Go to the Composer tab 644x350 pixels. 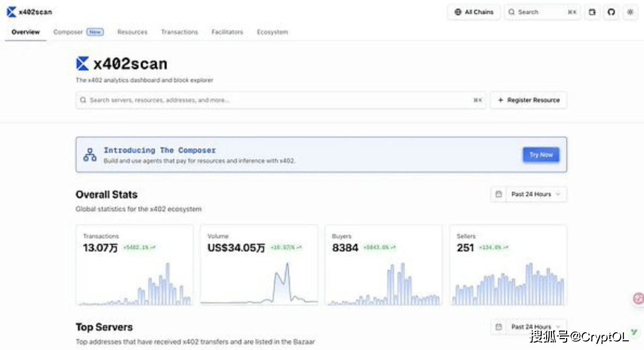(x=68, y=32)
